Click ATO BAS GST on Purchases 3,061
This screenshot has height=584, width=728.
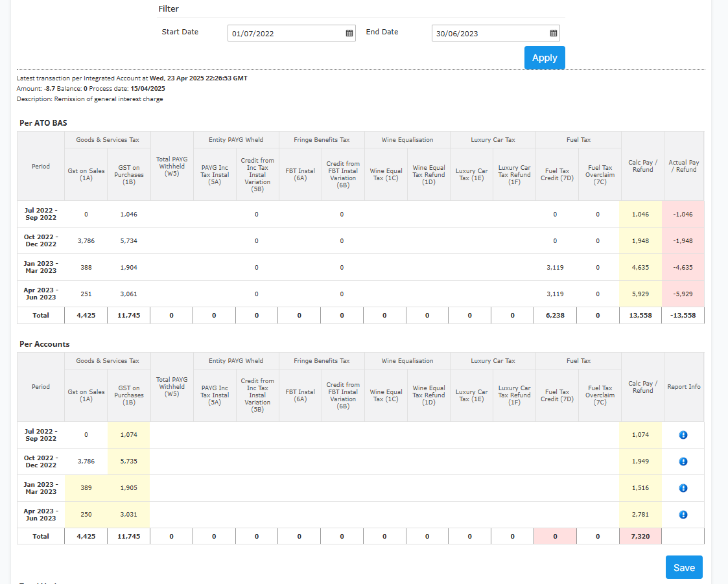(x=128, y=294)
